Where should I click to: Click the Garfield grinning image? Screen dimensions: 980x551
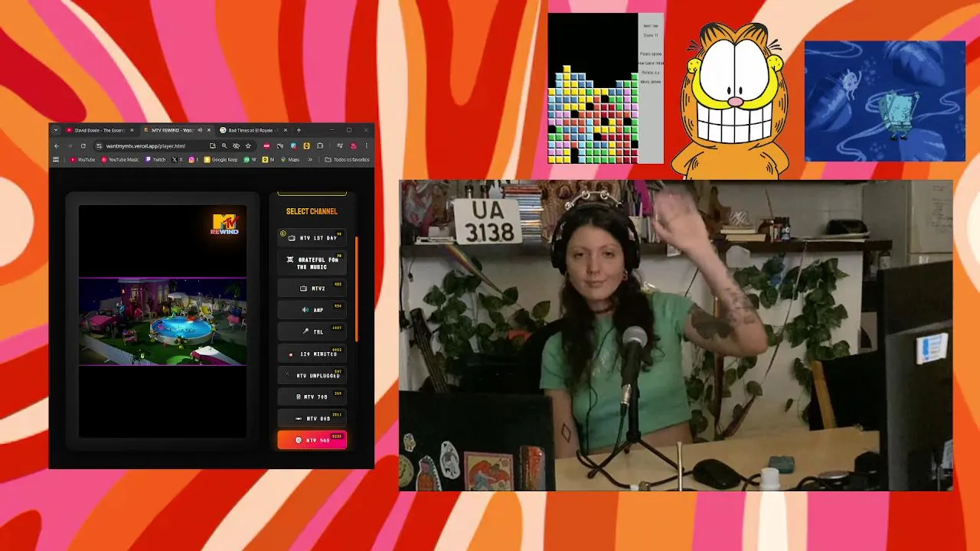[x=733, y=99]
